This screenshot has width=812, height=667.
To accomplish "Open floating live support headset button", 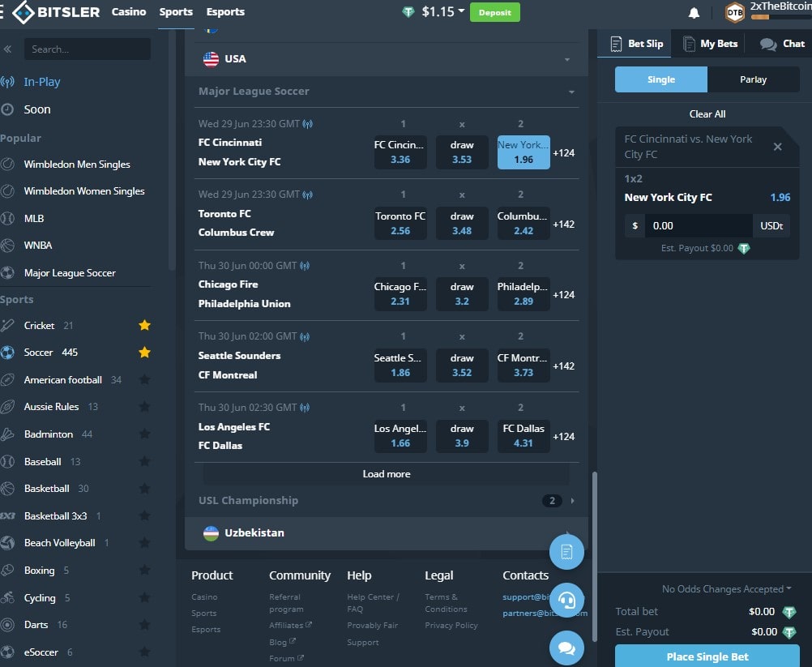I will 566,601.
